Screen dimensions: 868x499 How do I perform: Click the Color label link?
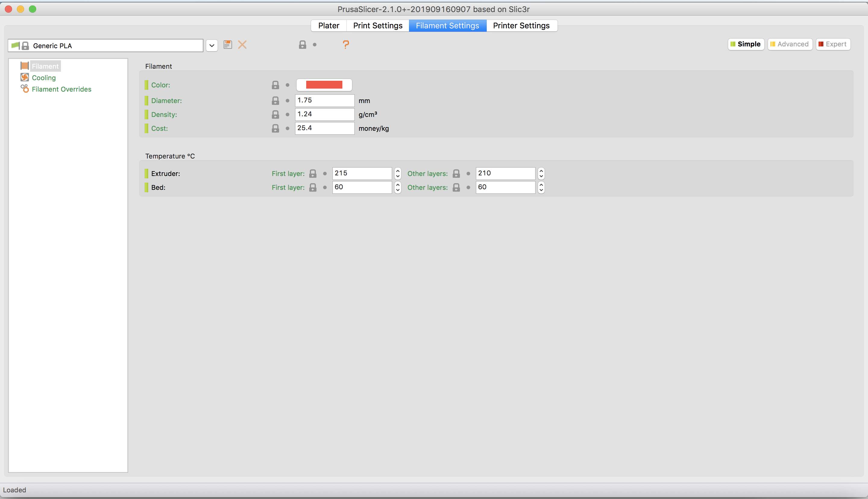(161, 85)
